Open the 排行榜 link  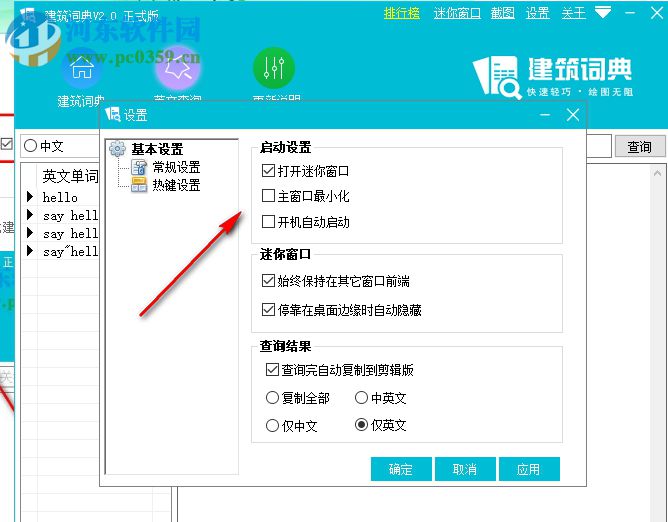(401, 13)
